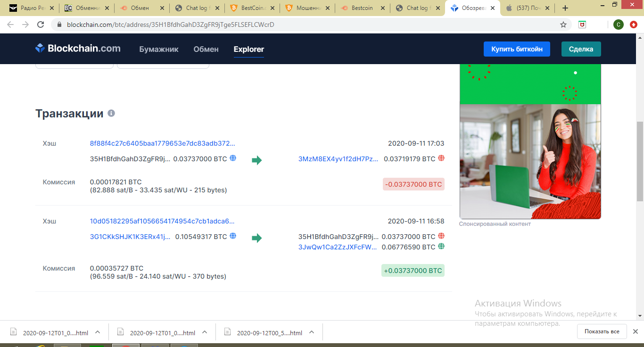Open the Обмен navigation item
The height and width of the screenshot is (347, 644).
pos(206,49)
